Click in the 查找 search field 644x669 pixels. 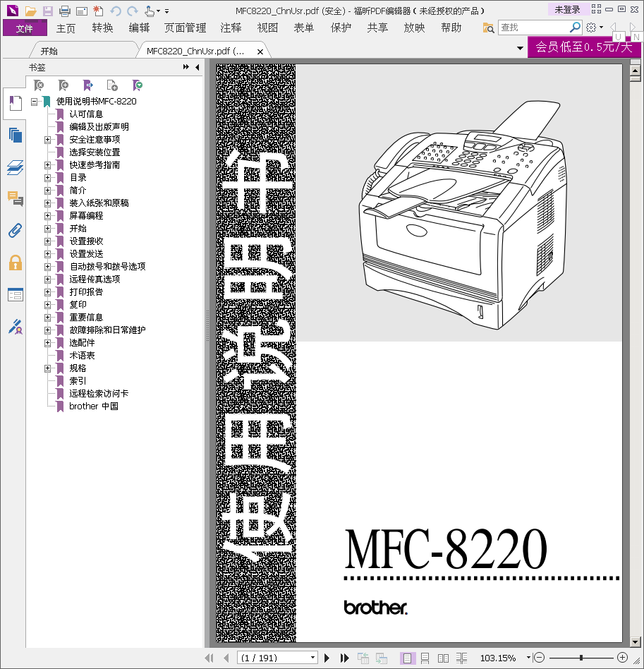tap(534, 28)
